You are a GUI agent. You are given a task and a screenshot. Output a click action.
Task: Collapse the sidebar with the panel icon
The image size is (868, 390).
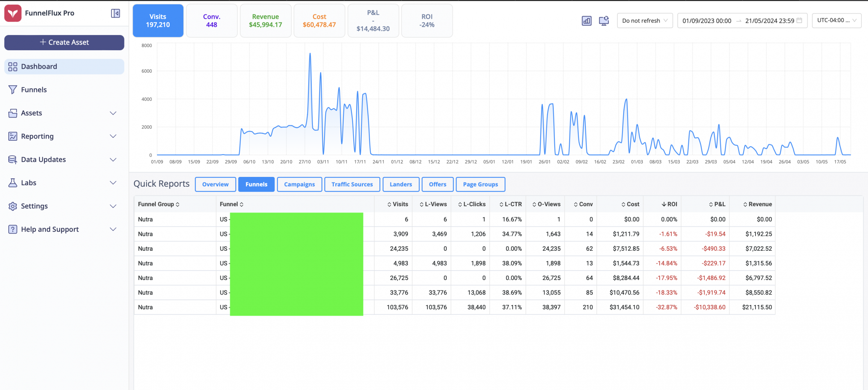pyautogui.click(x=115, y=13)
